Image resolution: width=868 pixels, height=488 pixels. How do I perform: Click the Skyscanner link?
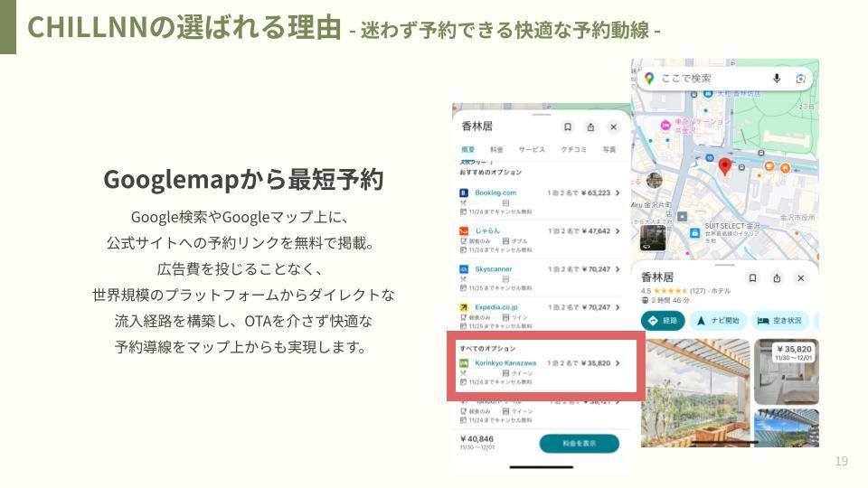pos(494,269)
